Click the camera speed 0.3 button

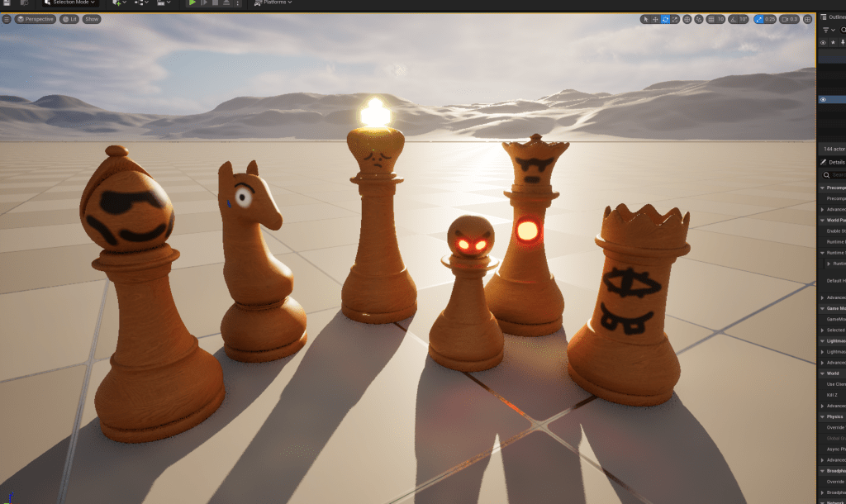click(788, 19)
